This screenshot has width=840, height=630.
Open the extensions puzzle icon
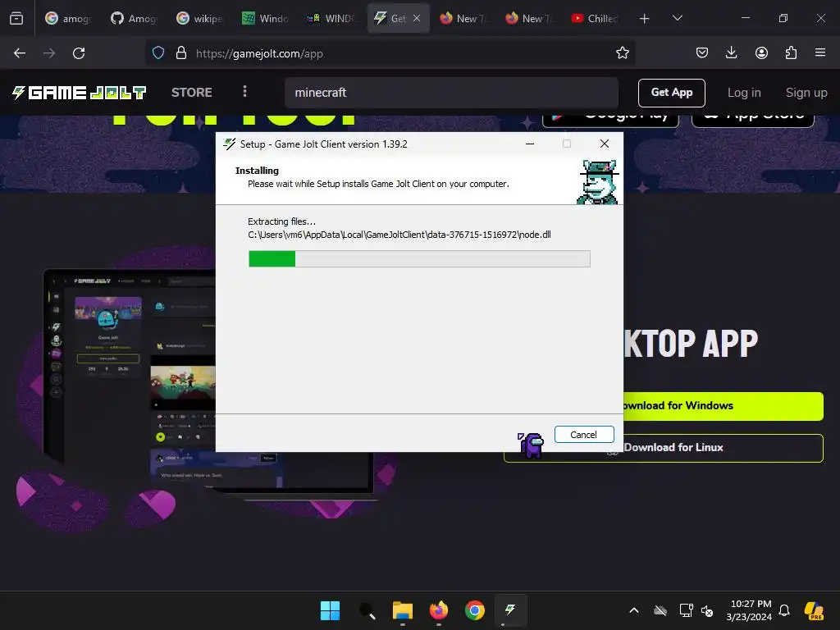click(x=791, y=53)
